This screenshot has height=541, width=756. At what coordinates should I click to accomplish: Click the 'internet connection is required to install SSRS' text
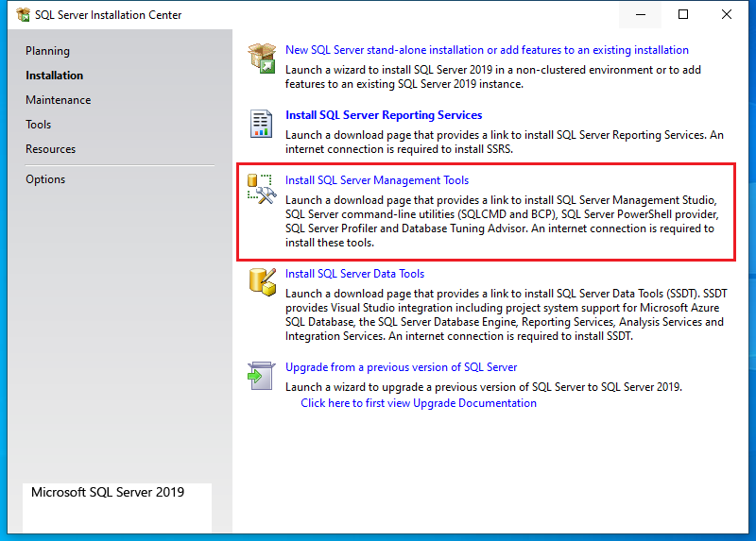(x=398, y=149)
